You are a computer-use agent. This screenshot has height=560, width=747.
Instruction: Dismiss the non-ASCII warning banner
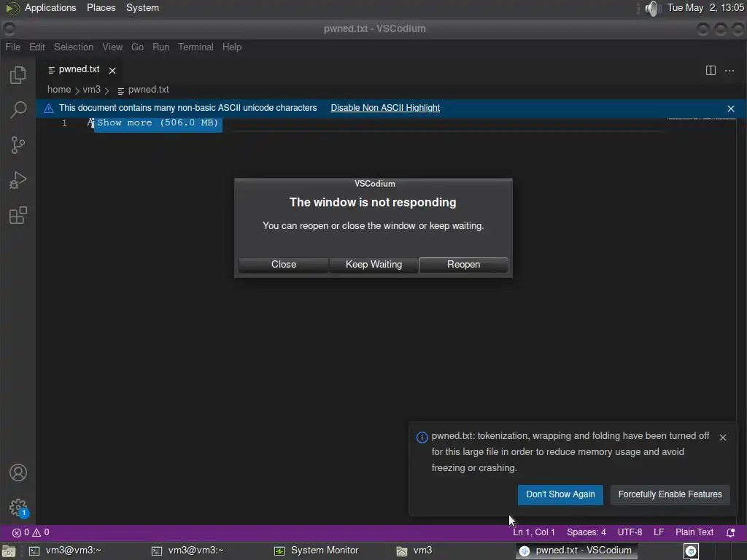(x=731, y=109)
